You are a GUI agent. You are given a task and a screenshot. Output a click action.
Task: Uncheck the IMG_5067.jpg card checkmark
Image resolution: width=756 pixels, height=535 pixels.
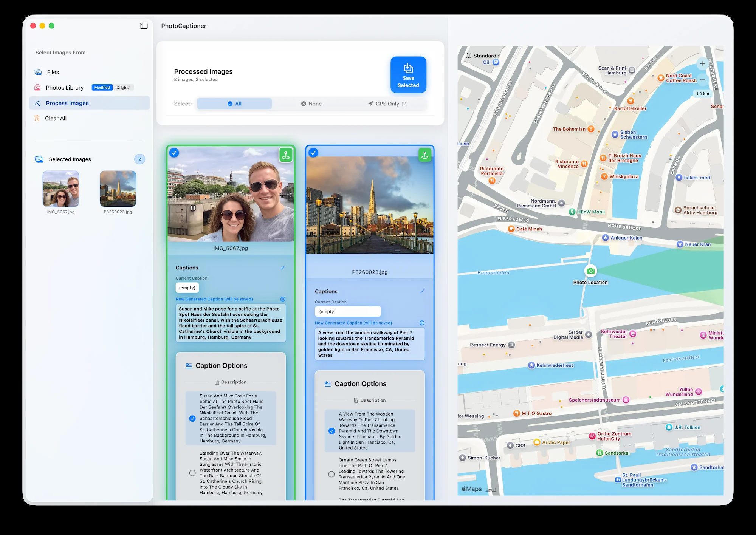(174, 153)
